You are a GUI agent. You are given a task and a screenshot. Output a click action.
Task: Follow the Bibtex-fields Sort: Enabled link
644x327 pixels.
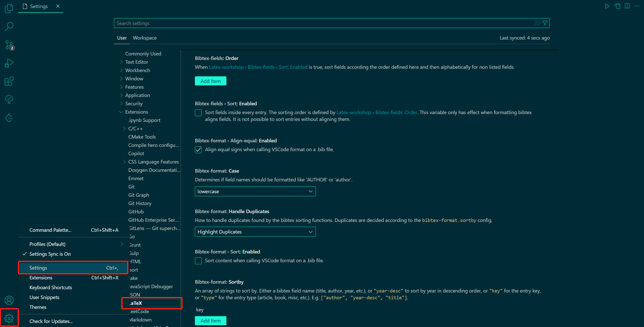click(258, 67)
